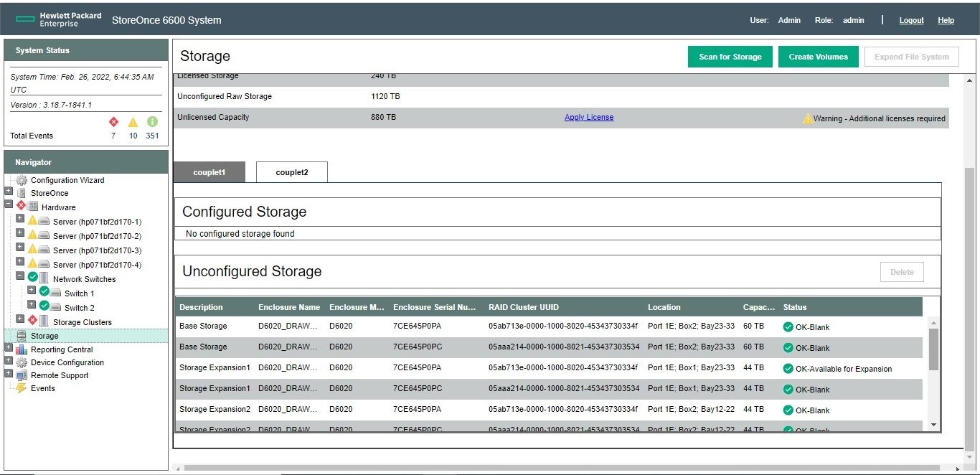Open Configuration Wizard from the Navigator

(67, 180)
